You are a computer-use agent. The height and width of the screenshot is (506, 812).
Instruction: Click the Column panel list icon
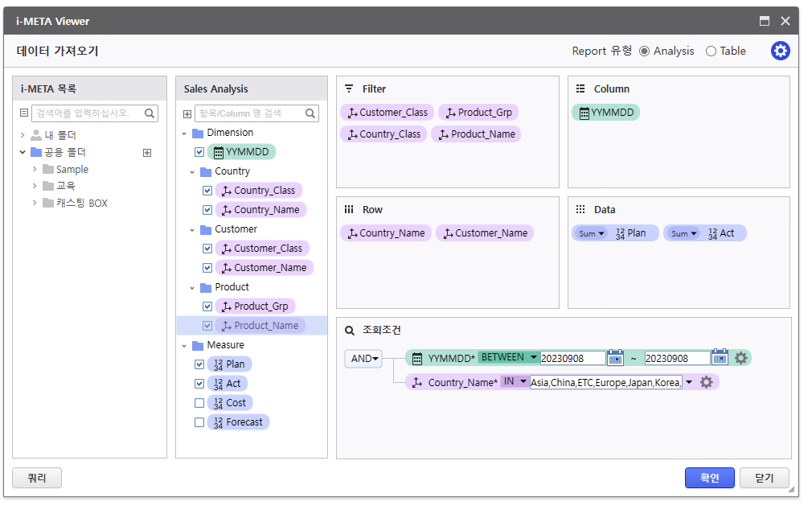tap(580, 88)
